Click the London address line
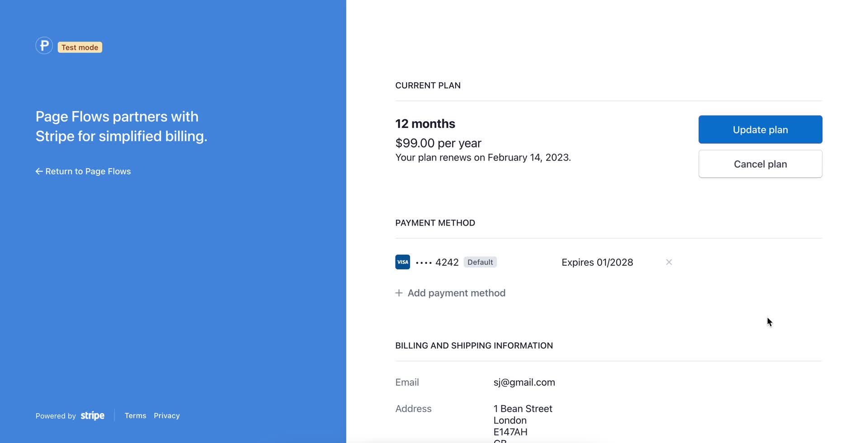This screenshot has width=868, height=443. coord(510,420)
